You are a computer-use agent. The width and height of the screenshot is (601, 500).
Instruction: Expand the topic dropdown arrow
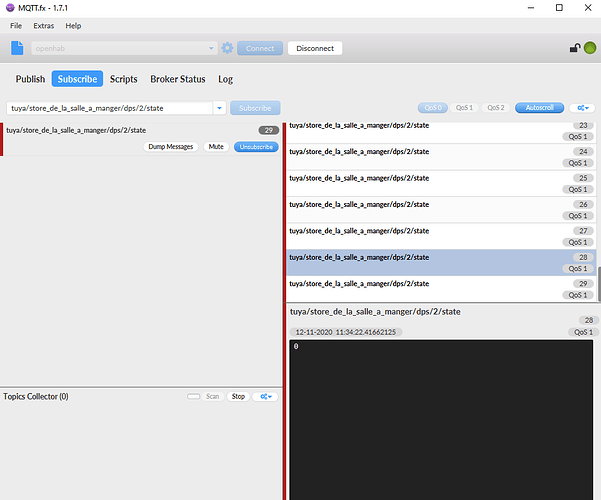tap(218, 108)
